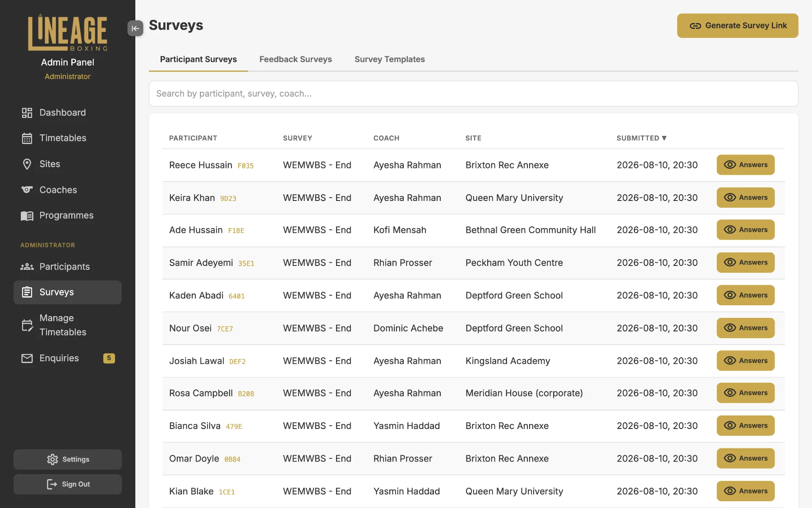View answers for Samir Adeyemi

[746, 262]
